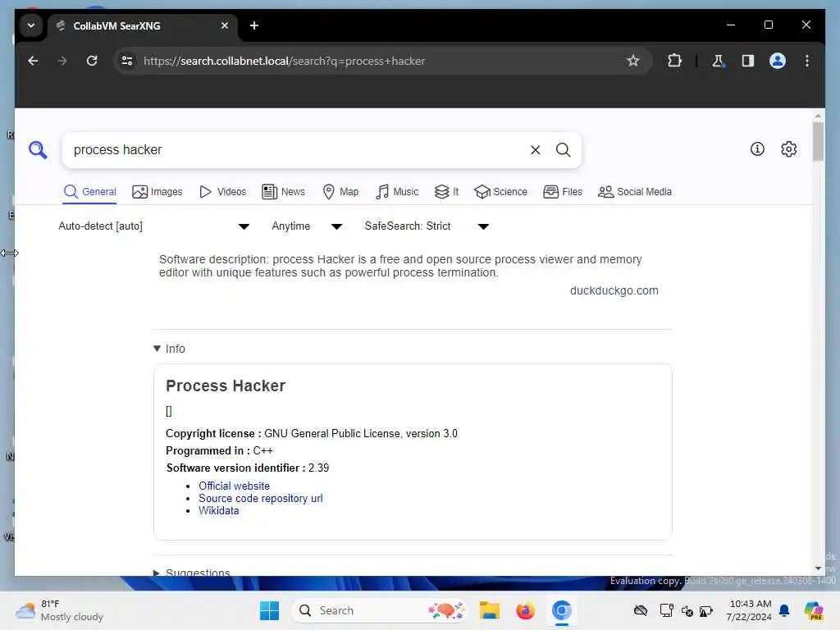
Task: Switch to the News tab
Action: 283,192
